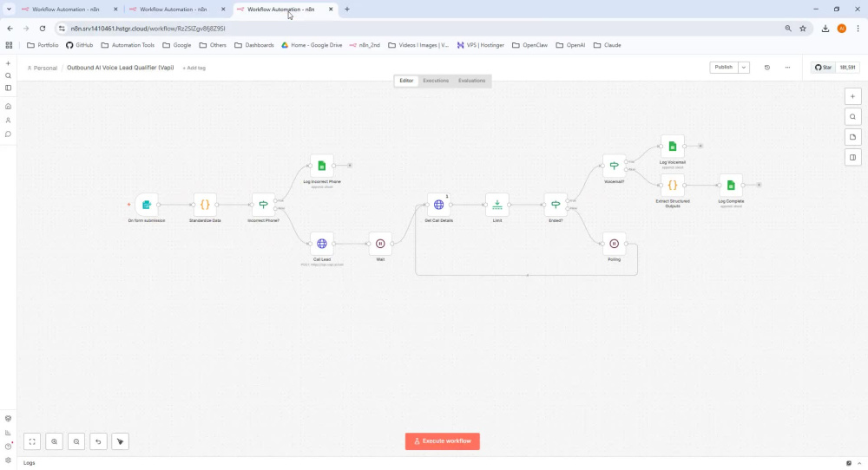Select the Limit node
The image size is (868, 470).
497,205
